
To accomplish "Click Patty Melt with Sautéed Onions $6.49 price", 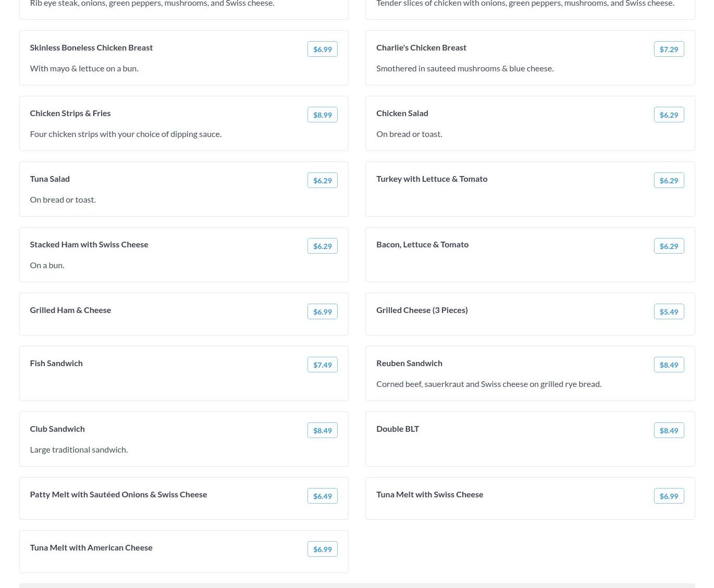I will coord(322,496).
